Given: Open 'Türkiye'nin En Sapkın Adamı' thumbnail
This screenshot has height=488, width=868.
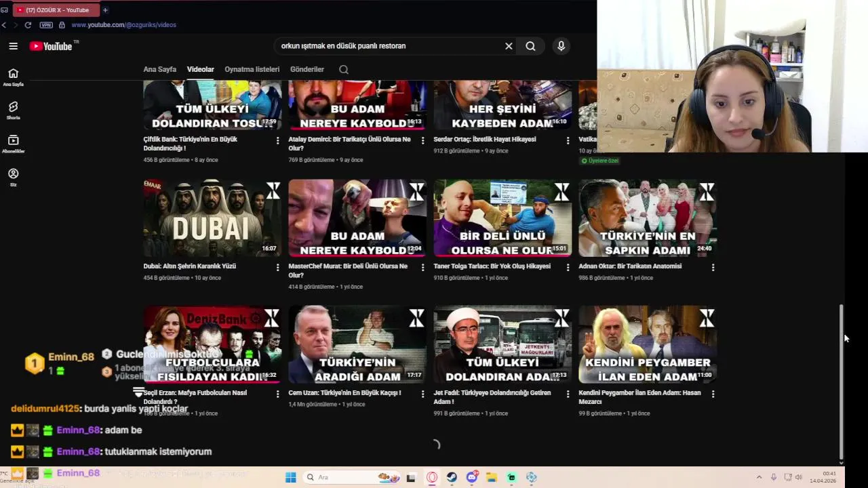Looking at the screenshot, I should pos(648,218).
